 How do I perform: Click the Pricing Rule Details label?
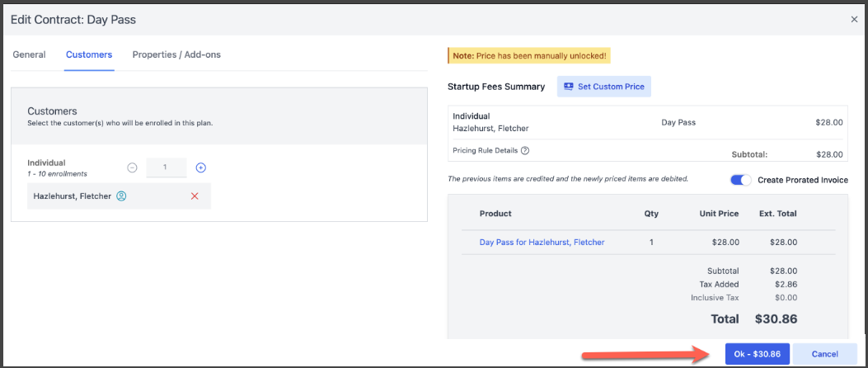485,150
